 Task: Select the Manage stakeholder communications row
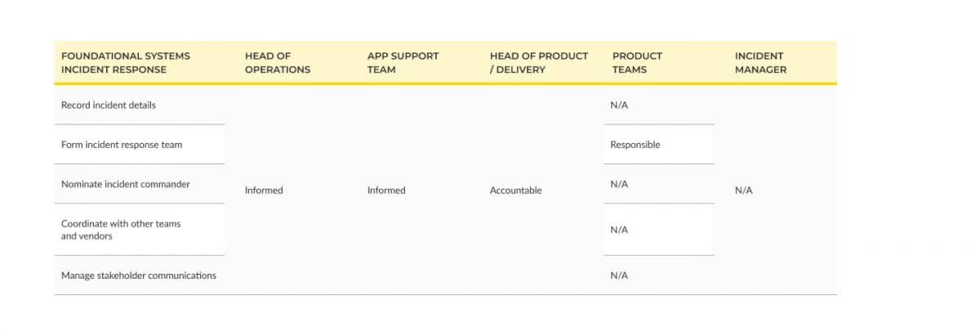[140, 276]
